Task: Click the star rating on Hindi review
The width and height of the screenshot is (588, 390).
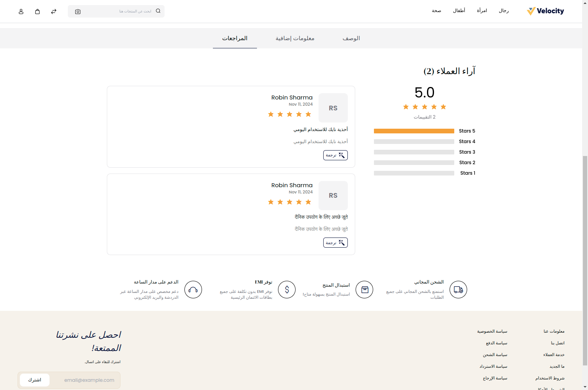Action: 290,202
